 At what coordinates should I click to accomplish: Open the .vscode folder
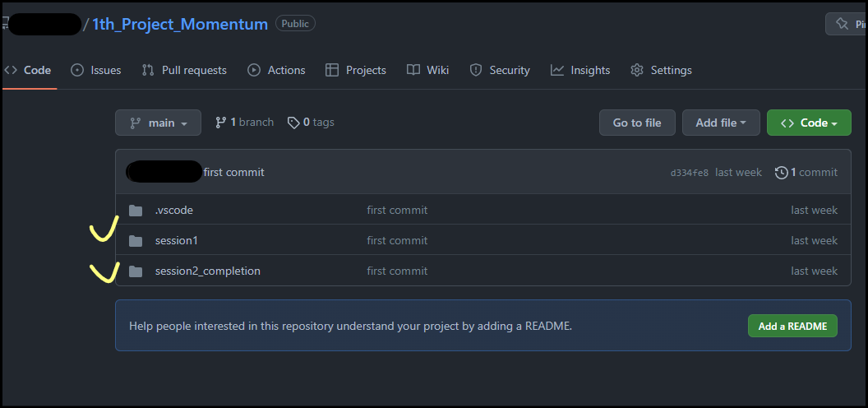coord(173,210)
